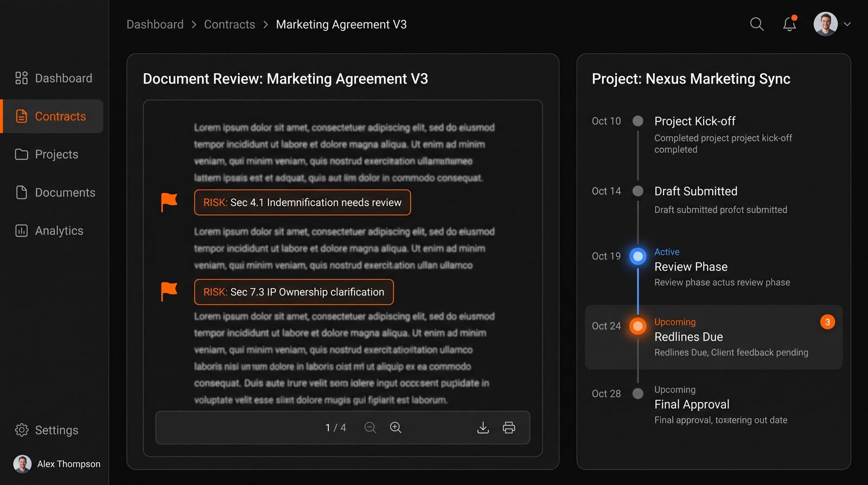
Task: Open Dashboard in sidebar
Action: pos(53,78)
